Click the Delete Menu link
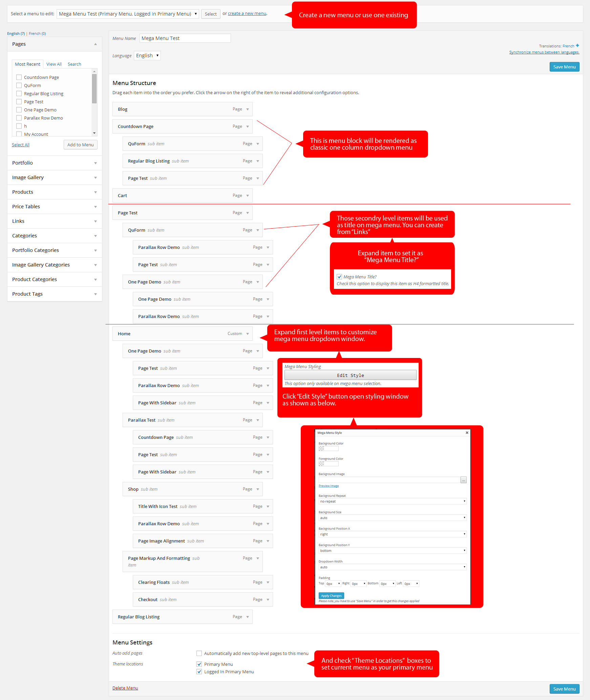 point(125,688)
